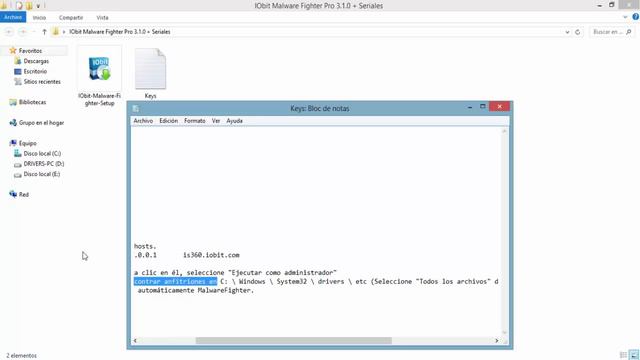The width and height of the screenshot is (640, 360).
Task: Click the Notepad window title bar icon
Action: pyautogui.click(x=136, y=108)
